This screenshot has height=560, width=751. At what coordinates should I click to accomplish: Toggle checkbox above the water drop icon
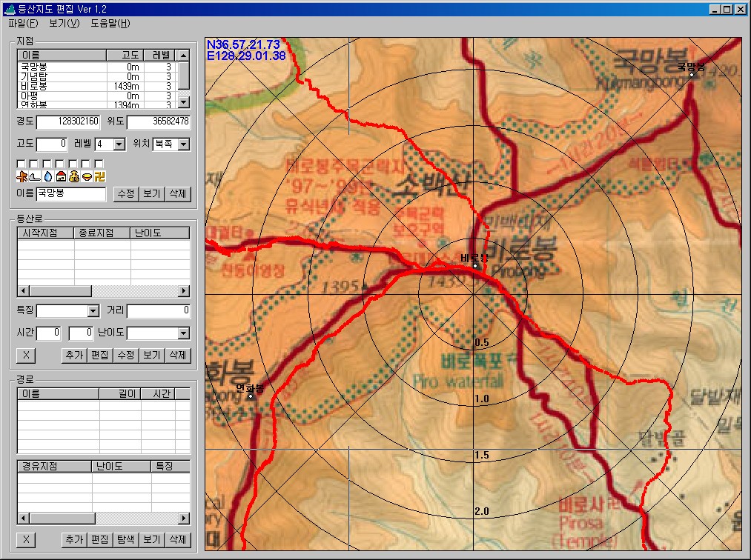47,164
